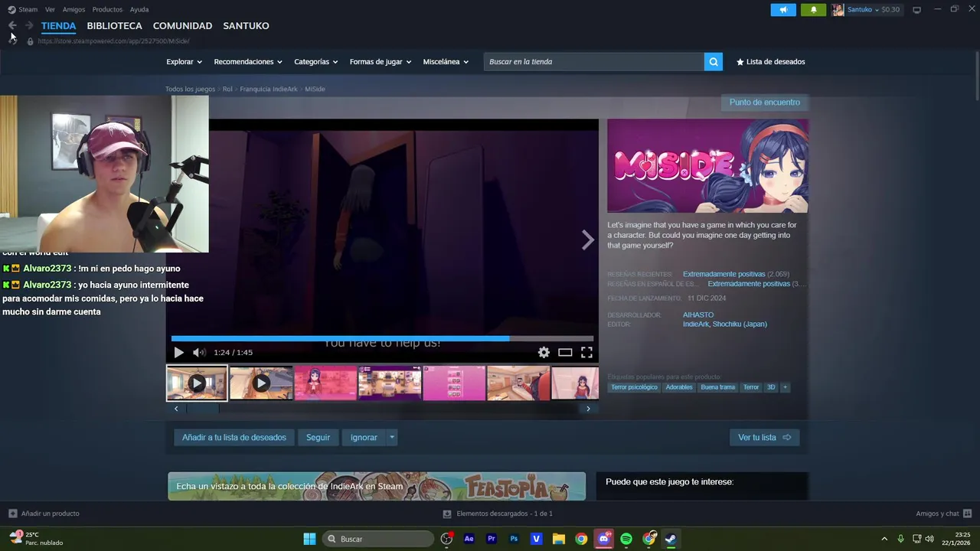The height and width of the screenshot is (551, 980).
Task: Toggle trailer fullscreen mode
Action: pyautogui.click(x=586, y=352)
